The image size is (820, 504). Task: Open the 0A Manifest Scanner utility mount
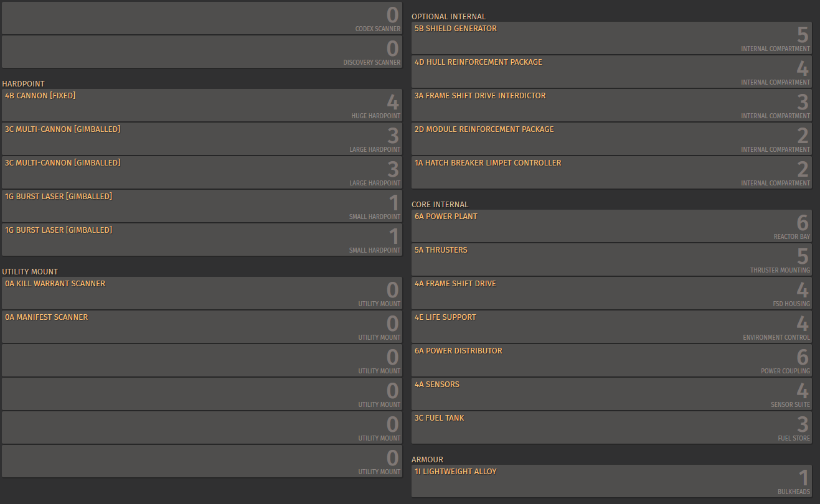point(202,327)
